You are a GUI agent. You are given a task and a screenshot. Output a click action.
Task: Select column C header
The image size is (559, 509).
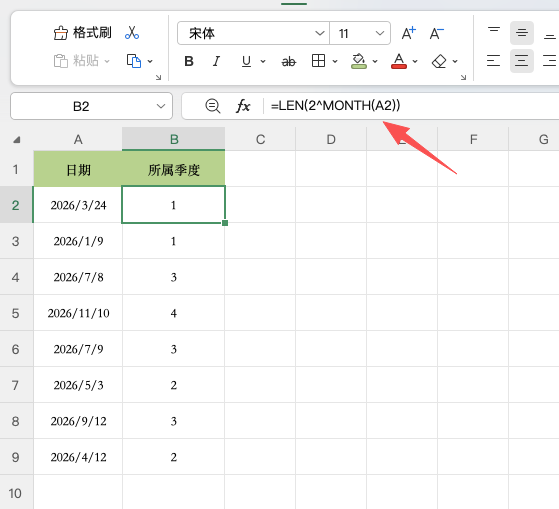[x=260, y=139]
